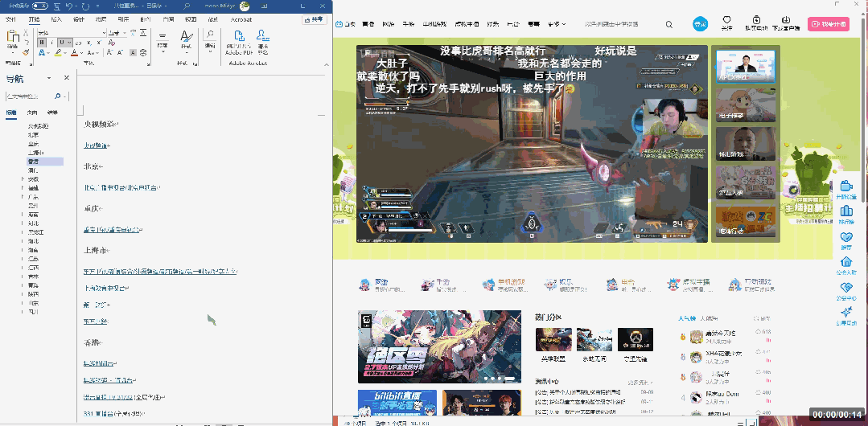
Task: Click the Clear Formatting icon
Action: tap(112, 43)
